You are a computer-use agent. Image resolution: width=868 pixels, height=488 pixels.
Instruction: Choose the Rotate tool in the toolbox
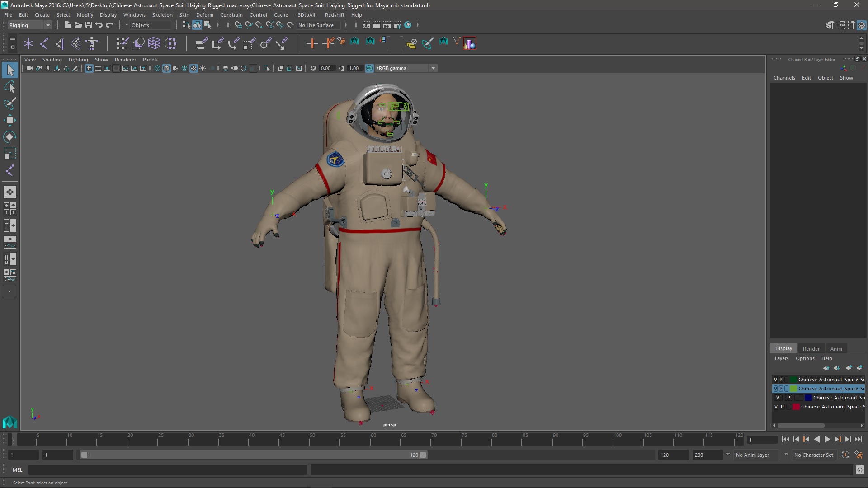coord(10,137)
